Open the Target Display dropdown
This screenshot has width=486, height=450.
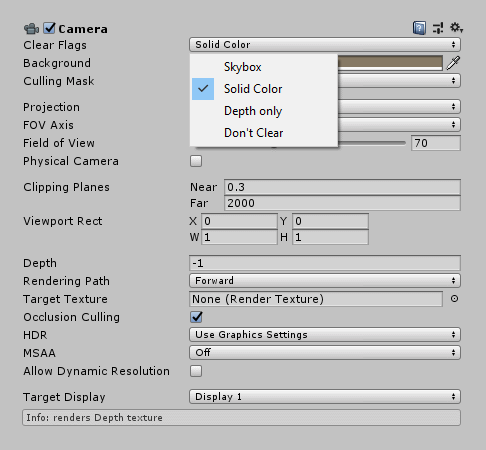(x=325, y=397)
